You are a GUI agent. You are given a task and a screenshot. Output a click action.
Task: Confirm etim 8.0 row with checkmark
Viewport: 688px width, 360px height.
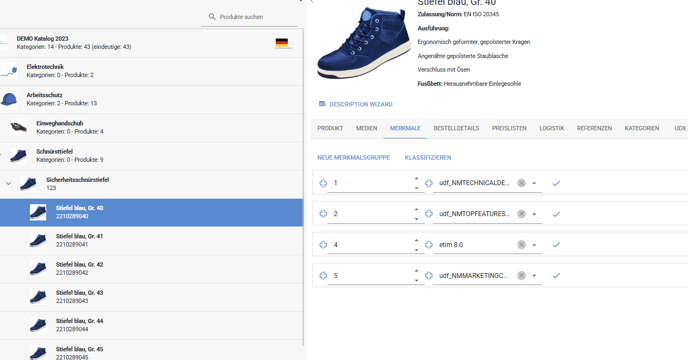[556, 245]
